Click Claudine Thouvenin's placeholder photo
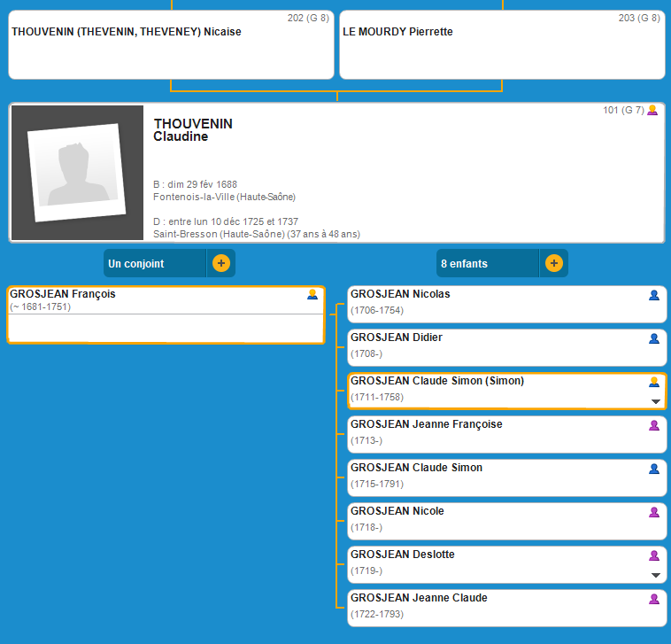Viewport: 671px width, 644px height. point(77,173)
